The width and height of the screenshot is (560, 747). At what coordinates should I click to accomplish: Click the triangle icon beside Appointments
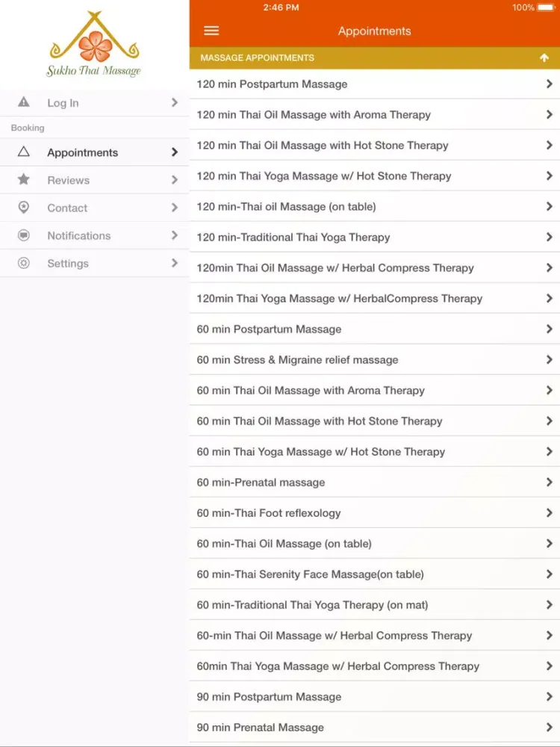[x=23, y=152]
